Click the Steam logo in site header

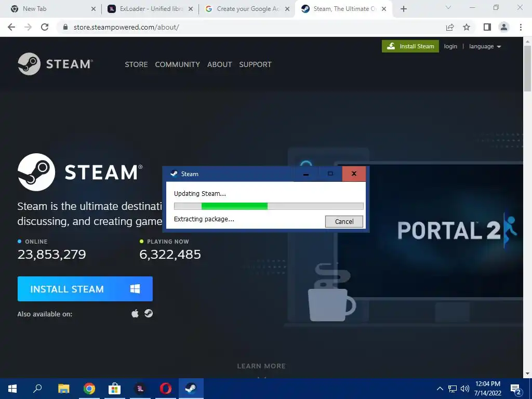55,64
